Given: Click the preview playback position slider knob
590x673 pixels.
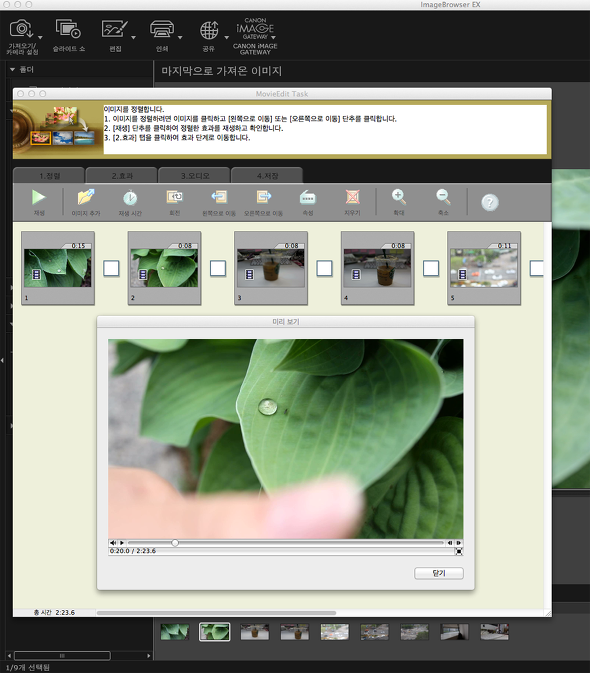Looking at the screenshot, I should [x=175, y=543].
